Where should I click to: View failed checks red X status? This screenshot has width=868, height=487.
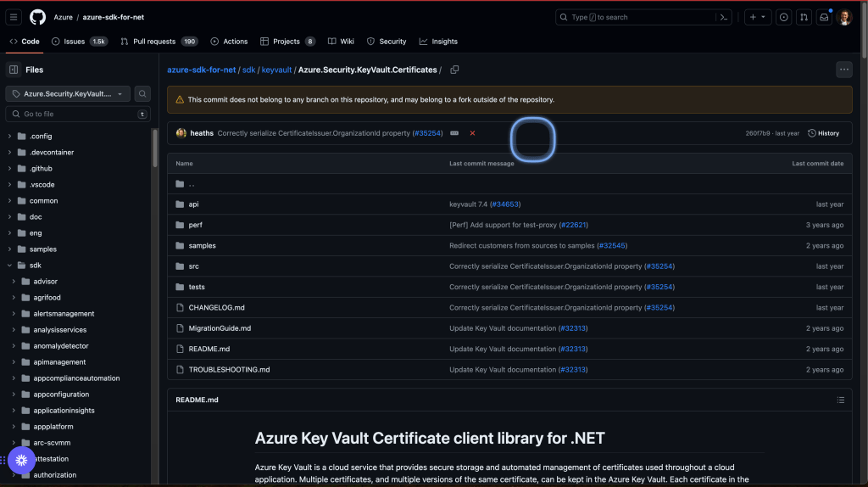click(472, 133)
